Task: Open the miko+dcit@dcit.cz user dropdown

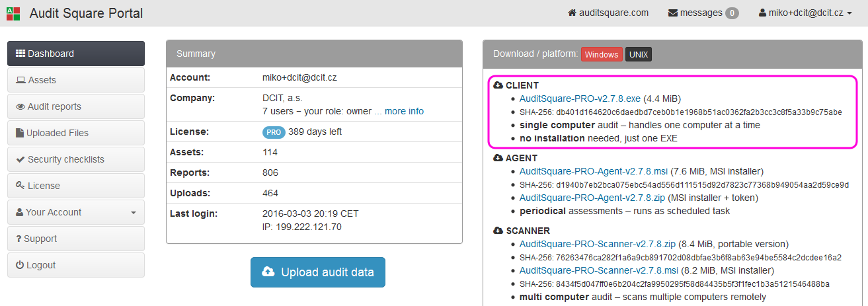Action: (805, 13)
